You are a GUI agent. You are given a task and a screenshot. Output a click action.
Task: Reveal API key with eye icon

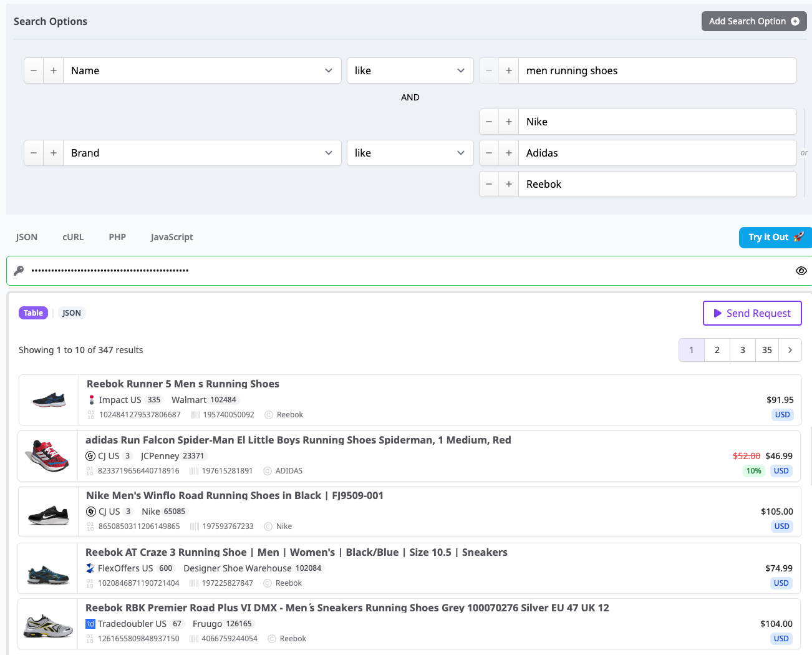(801, 271)
